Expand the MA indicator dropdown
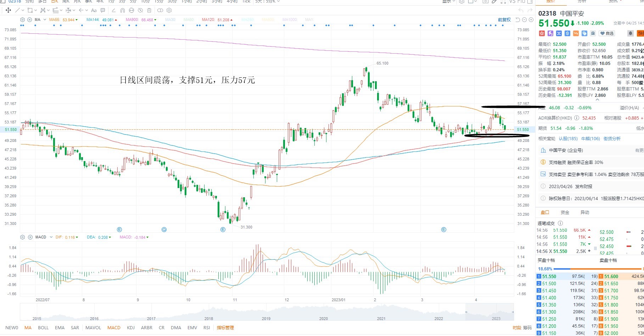The image size is (644, 336). click(x=45, y=20)
